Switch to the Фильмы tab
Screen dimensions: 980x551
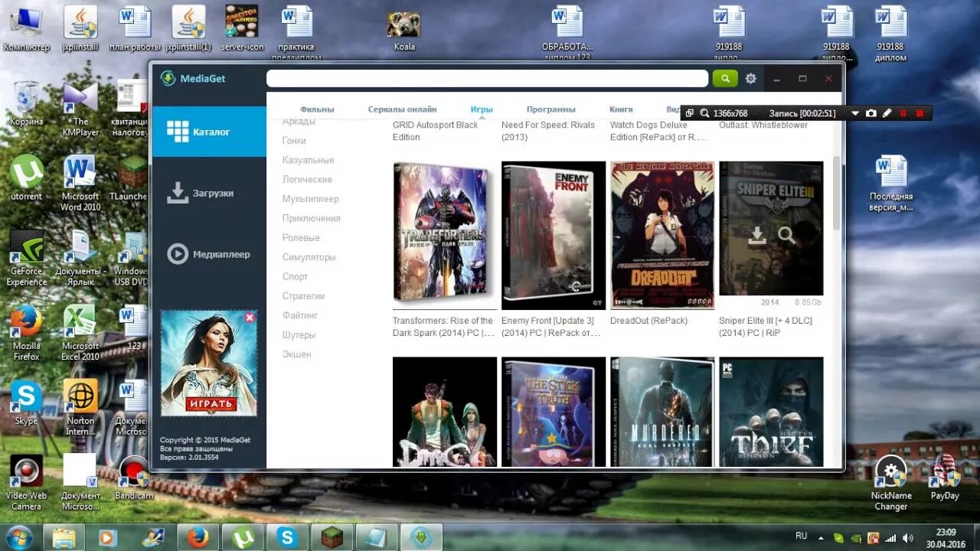pos(317,109)
